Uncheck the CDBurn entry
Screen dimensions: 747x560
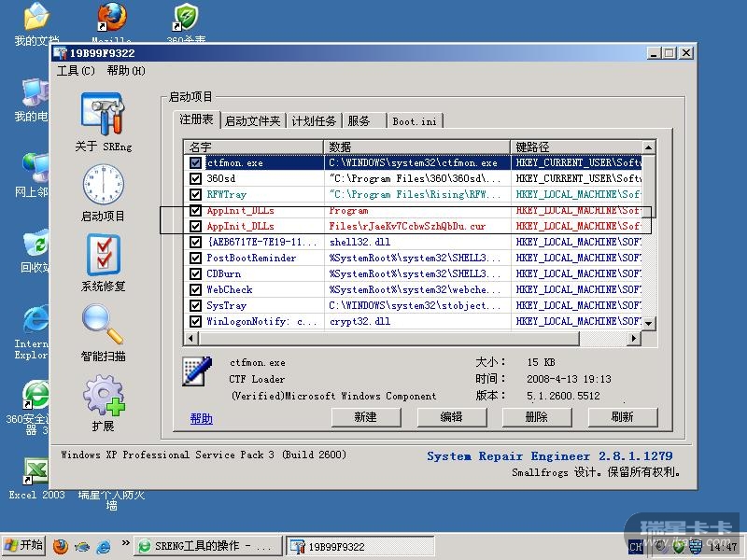(x=195, y=273)
